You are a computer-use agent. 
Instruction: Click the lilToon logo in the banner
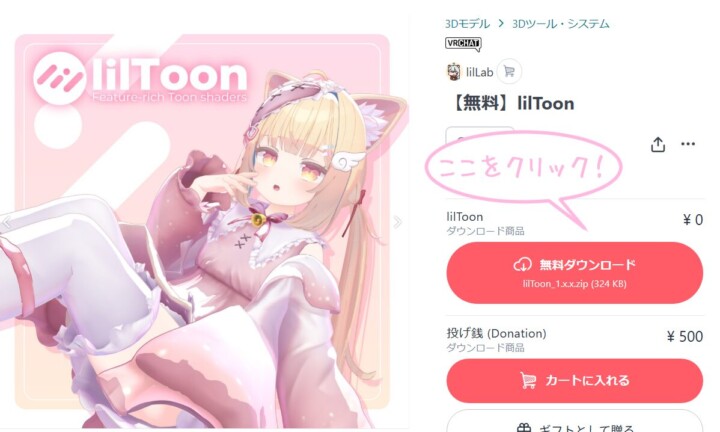[141, 78]
